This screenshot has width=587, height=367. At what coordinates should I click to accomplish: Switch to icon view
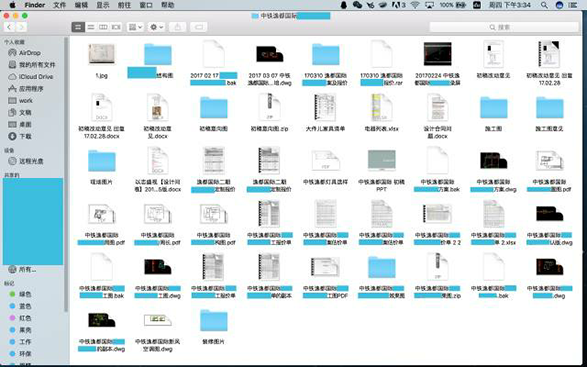click(x=78, y=27)
